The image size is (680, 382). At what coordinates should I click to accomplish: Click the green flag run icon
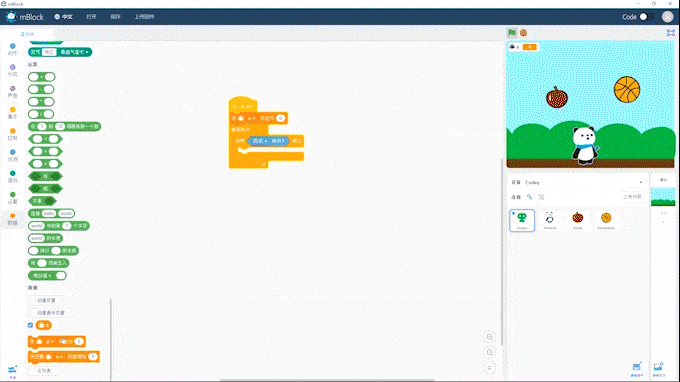click(x=512, y=33)
